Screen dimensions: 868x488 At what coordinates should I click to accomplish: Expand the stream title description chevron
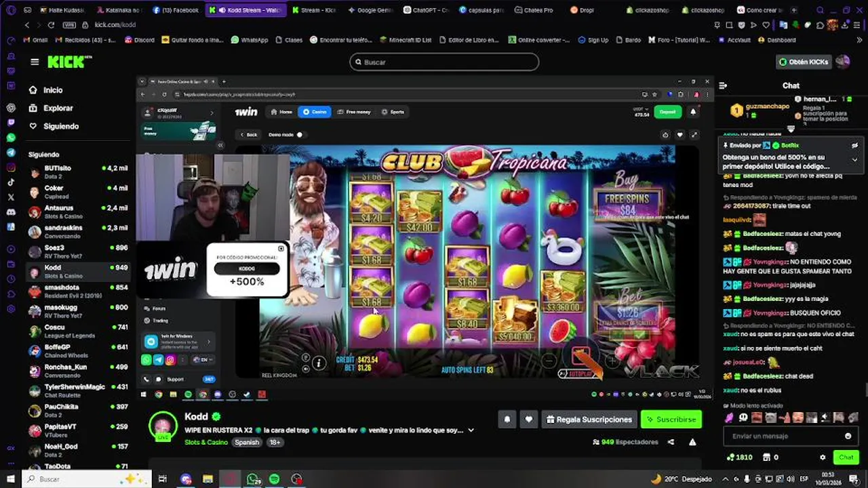(471, 430)
